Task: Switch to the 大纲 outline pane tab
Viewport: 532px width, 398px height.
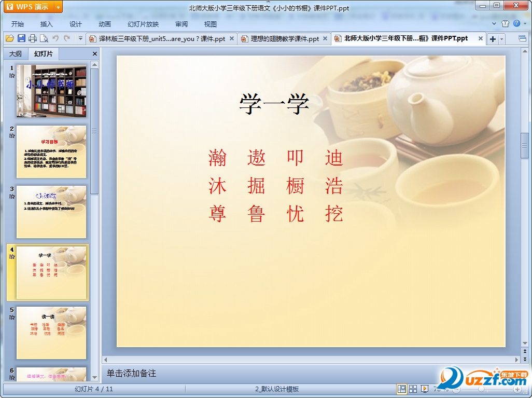Action: tap(15, 53)
